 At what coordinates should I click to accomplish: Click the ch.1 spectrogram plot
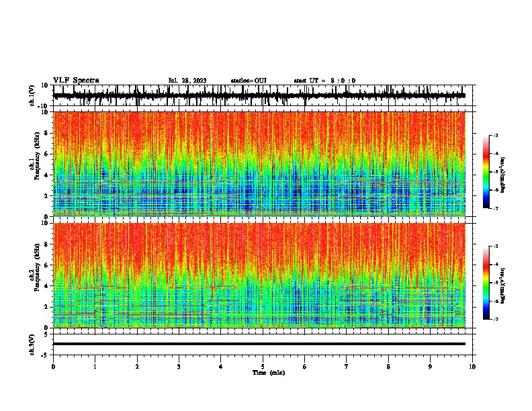coord(259,164)
